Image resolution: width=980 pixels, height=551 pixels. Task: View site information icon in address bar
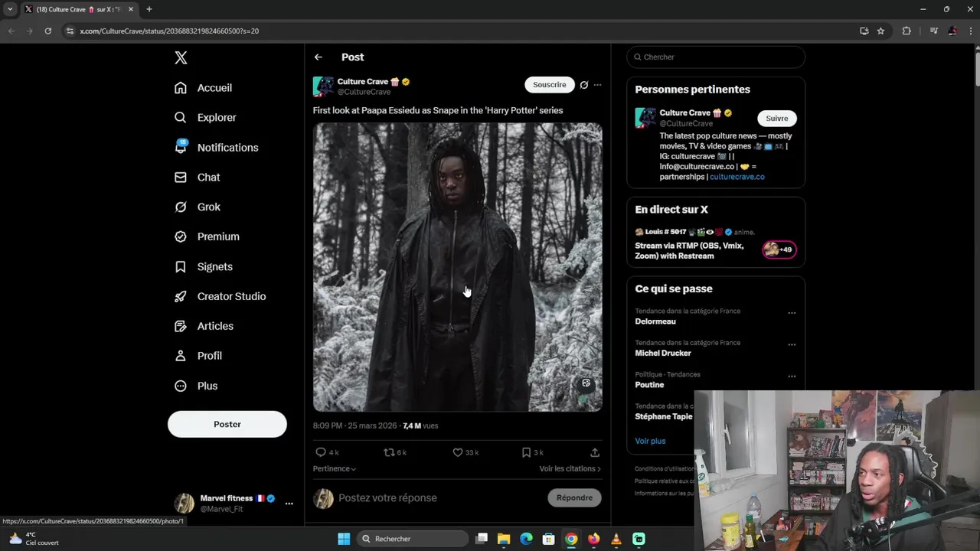pos(70,31)
